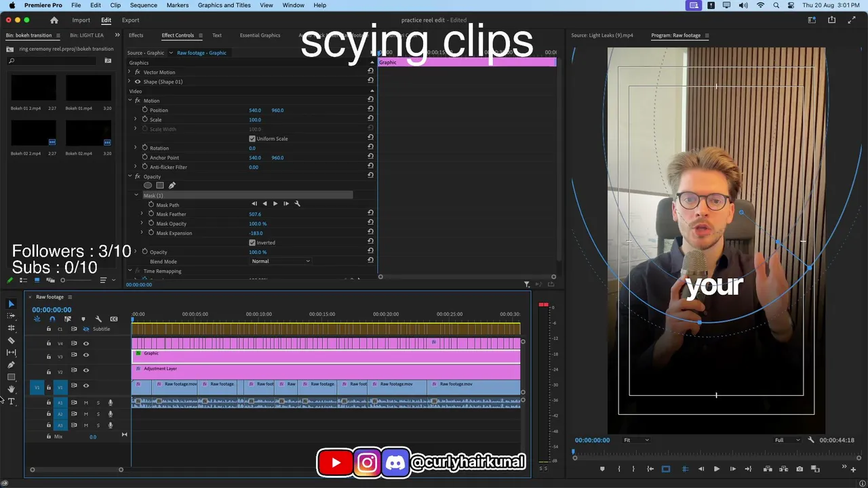Image resolution: width=868 pixels, height=488 pixels.
Task: Go to Home screen icon
Action: pos(54,20)
